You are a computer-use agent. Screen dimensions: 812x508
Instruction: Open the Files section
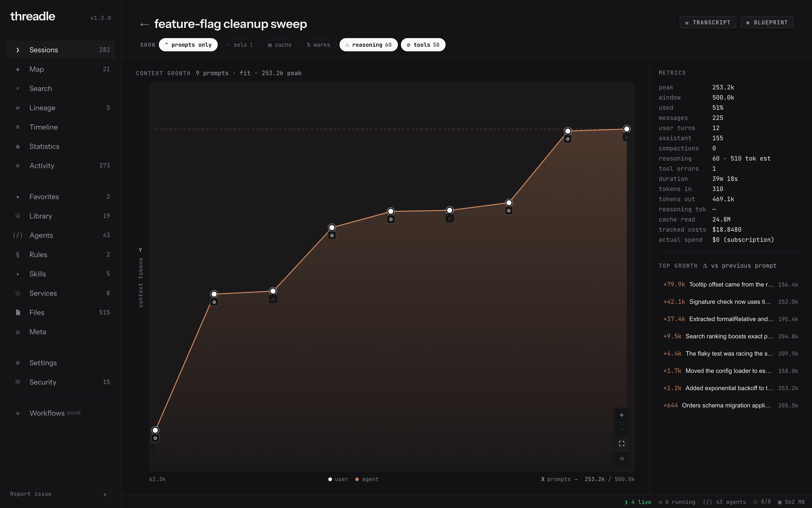pos(61,312)
